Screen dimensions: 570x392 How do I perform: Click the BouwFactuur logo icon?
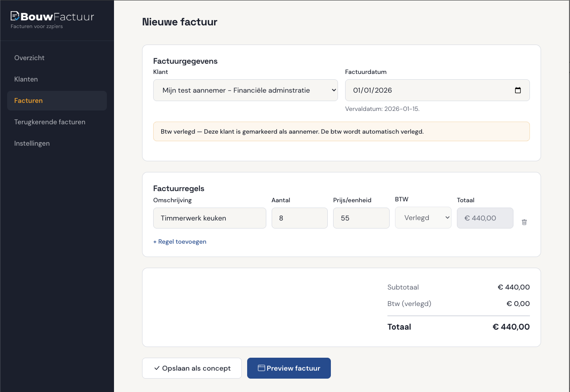click(15, 16)
